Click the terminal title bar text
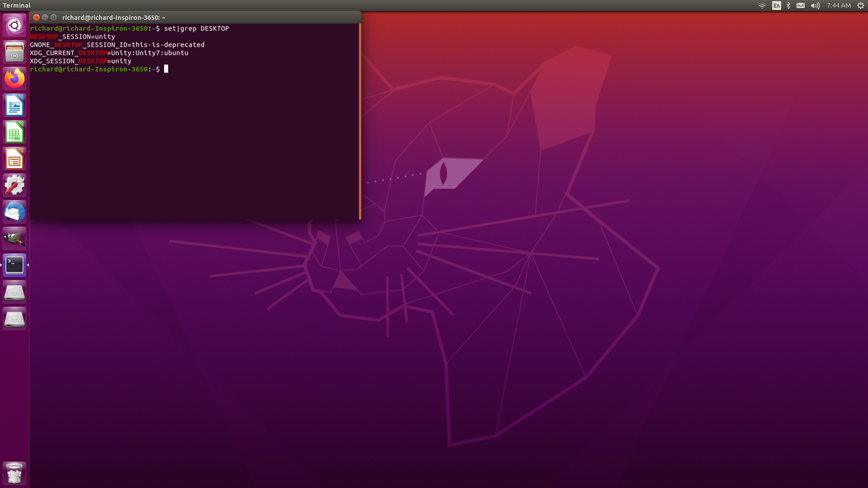Viewport: 868px width, 488px height. pyautogui.click(x=114, y=18)
